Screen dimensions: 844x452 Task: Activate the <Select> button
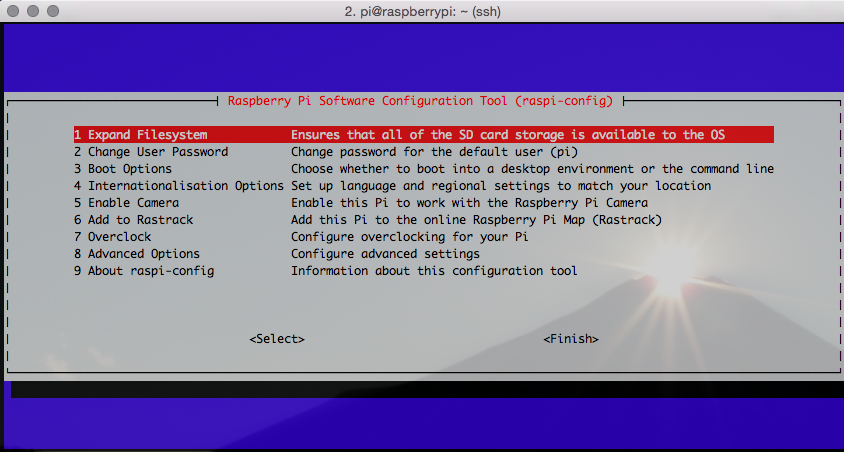click(x=277, y=339)
